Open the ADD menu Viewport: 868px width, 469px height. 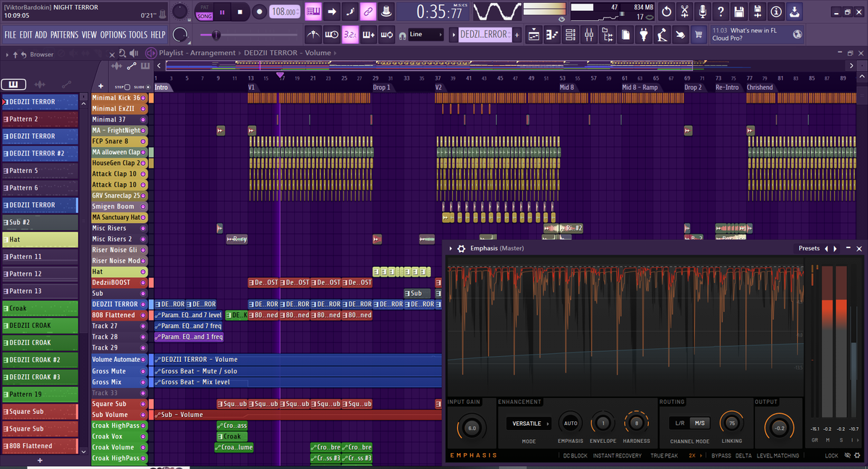(x=41, y=35)
